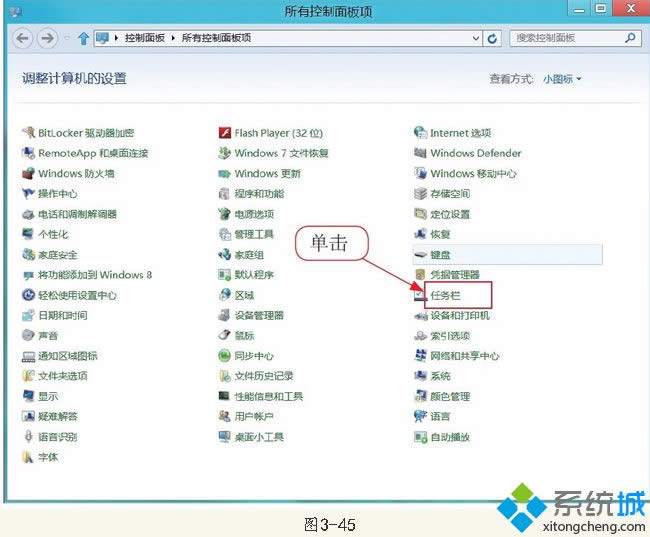Screen dimensions: 650x537
Task: Click the search magnifier button
Action: 631,38
